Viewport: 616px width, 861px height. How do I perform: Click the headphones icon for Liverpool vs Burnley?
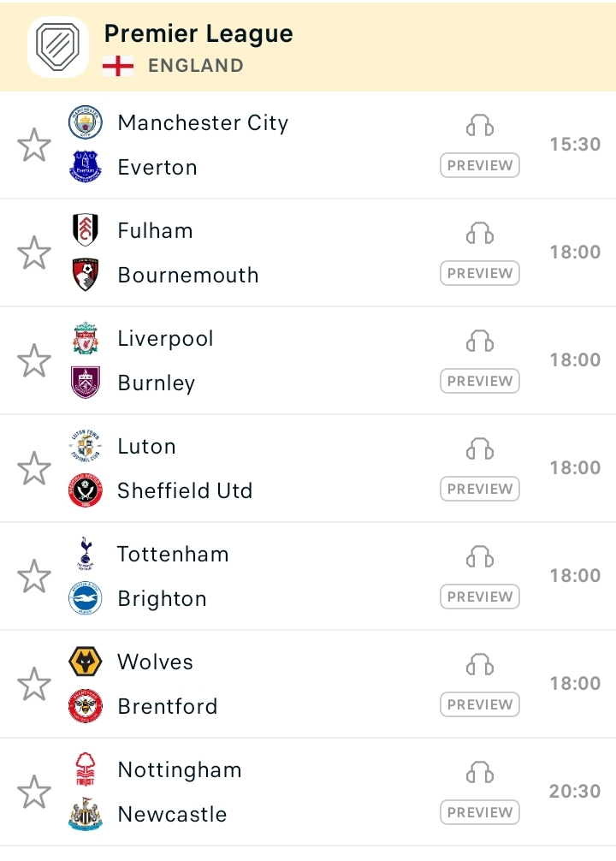(x=480, y=341)
